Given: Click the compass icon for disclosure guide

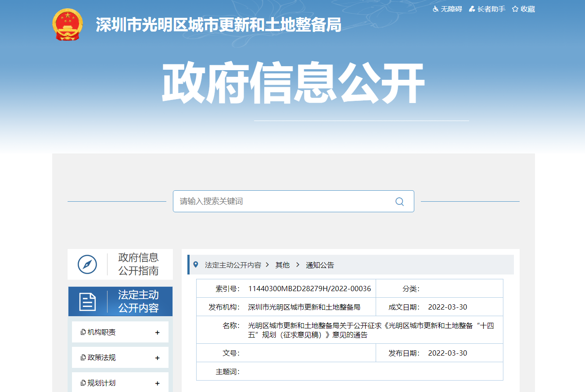Looking at the screenshot, I should pos(87,264).
